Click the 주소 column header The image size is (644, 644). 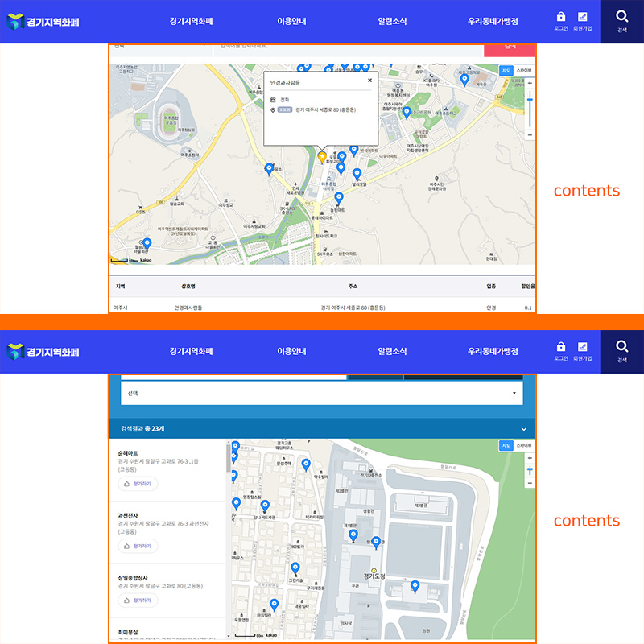click(353, 287)
